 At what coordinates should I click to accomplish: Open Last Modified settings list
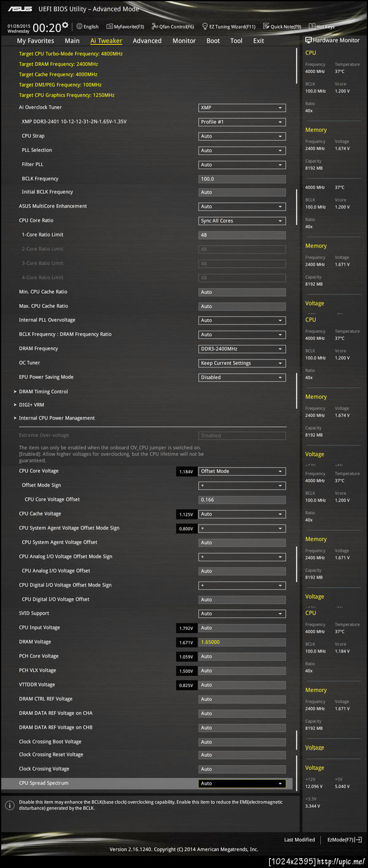299,839
